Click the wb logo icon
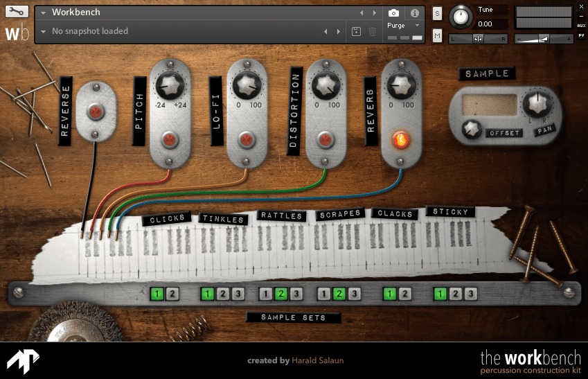The height and width of the screenshot is (379, 588). pyautogui.click(x=17, y=33)
